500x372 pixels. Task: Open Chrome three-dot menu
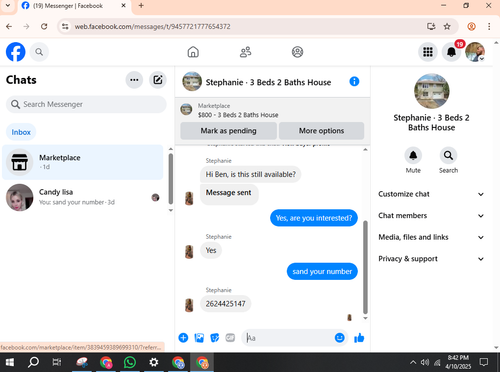[x=489, y=26]
